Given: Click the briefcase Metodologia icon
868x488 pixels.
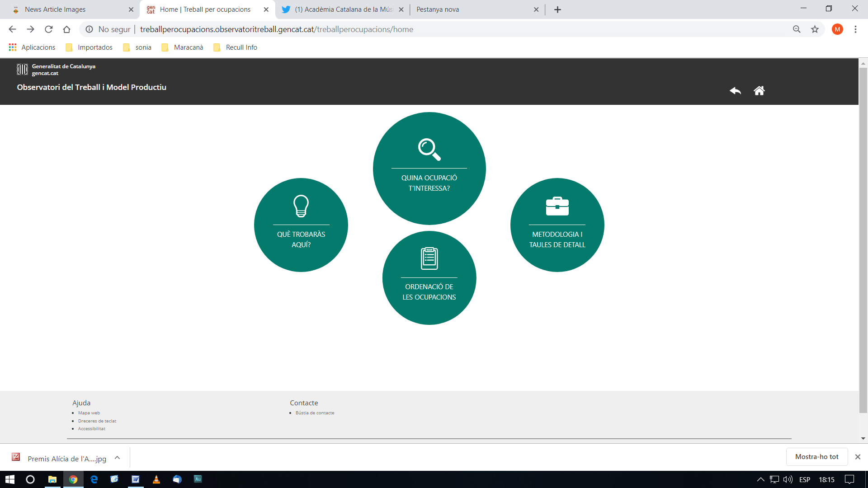Looking at the screenshot, I should coord(557,206).
